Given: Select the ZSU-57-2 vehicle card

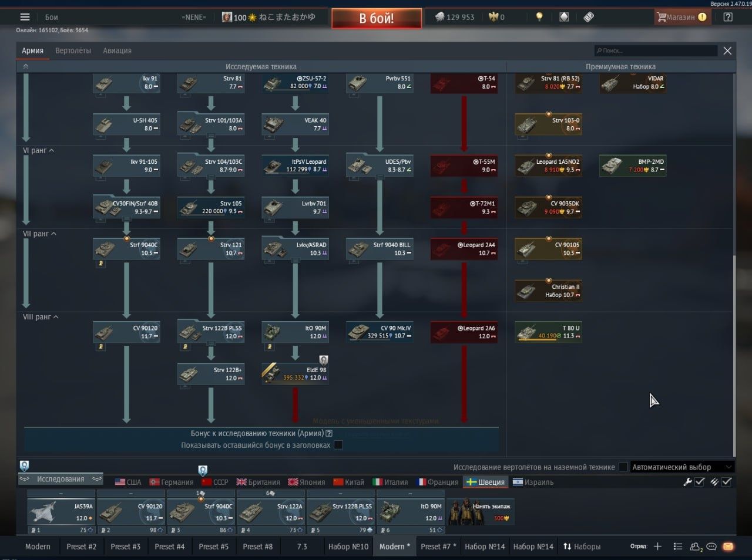Looking at the screenshot, I should pos(295,83).
